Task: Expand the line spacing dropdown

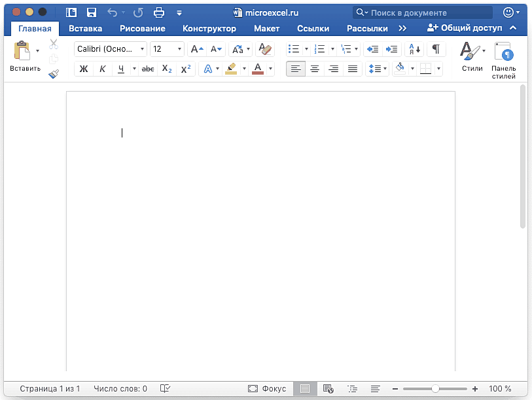Action: pyautogui.click(x=383, y=69)
